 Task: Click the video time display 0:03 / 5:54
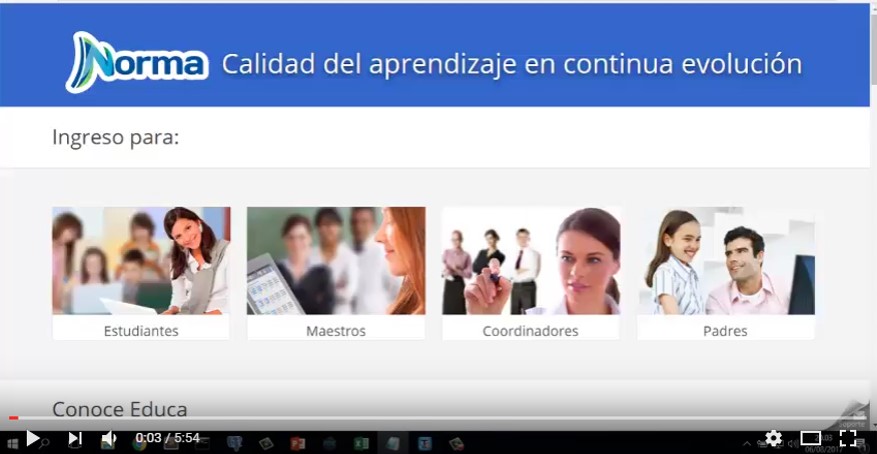pos(168,438)
